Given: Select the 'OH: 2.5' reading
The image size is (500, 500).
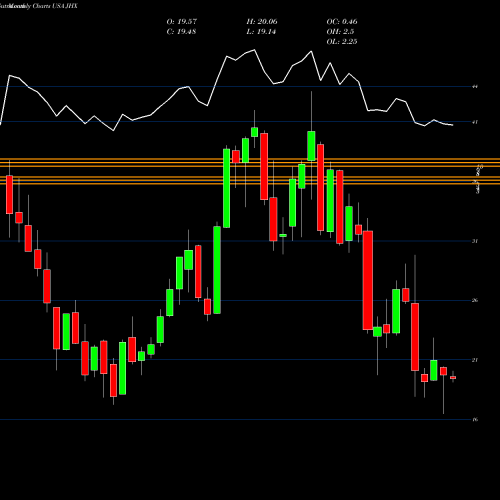Looking at the screenshot, I should click(340, 32).
